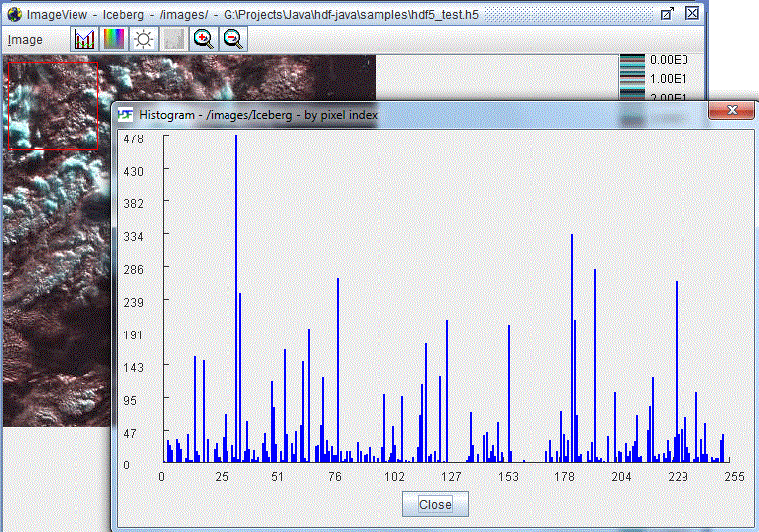This screenshot has width=759, height=532.
Task: Click x-axis label 255
Action: coord(734,477)
